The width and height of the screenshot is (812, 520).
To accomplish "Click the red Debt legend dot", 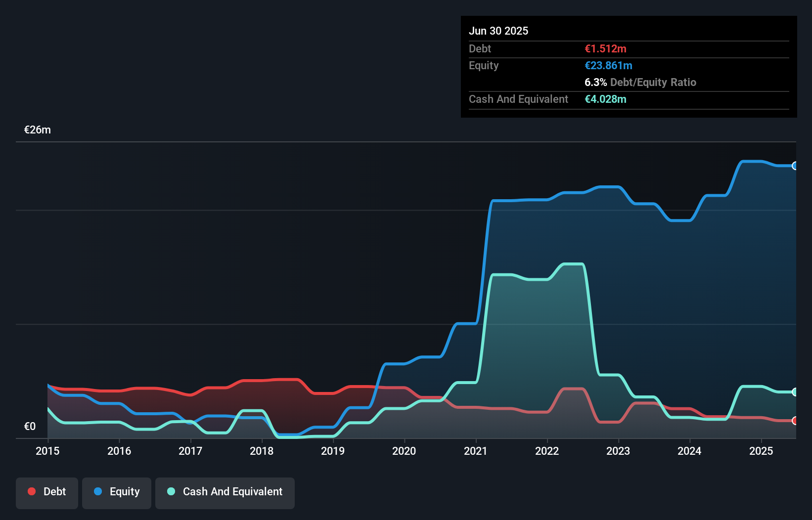I will tap(32, 491).
